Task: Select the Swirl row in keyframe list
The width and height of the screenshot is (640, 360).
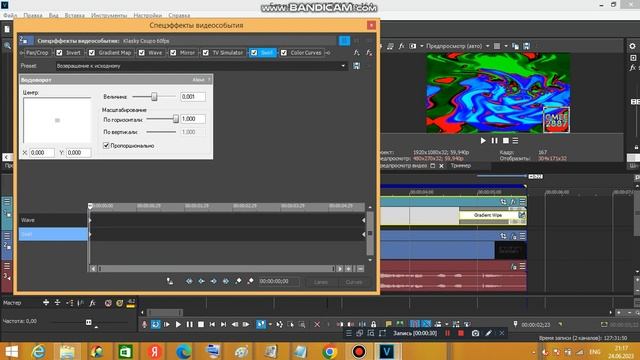Action: click(53, 234)
